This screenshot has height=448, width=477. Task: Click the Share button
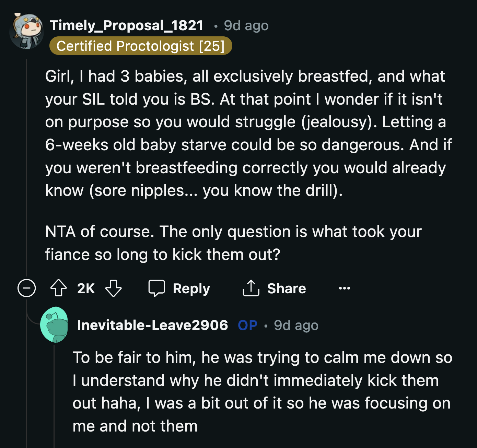286,288
